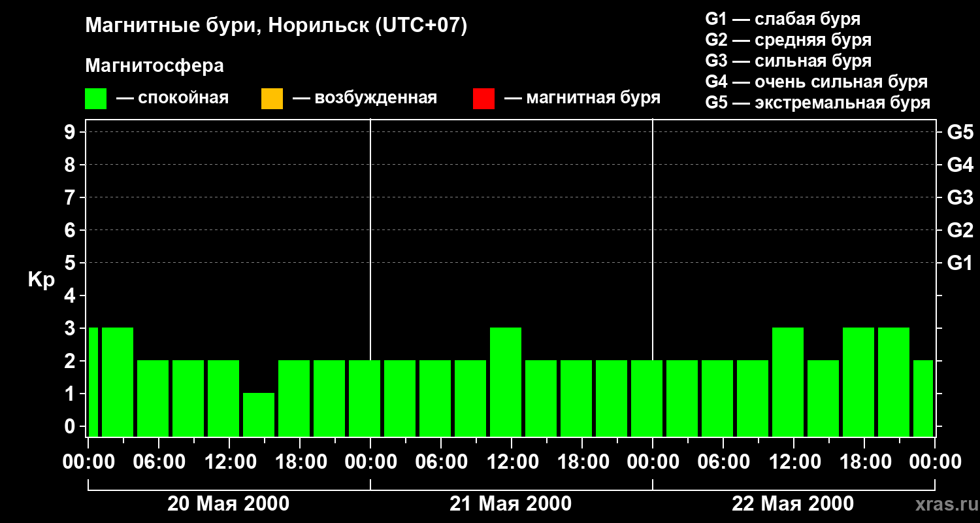The image size is (980, 523).
Task: Click the date label «21 Мая 2000»
Action: click(x=511, y=504)
